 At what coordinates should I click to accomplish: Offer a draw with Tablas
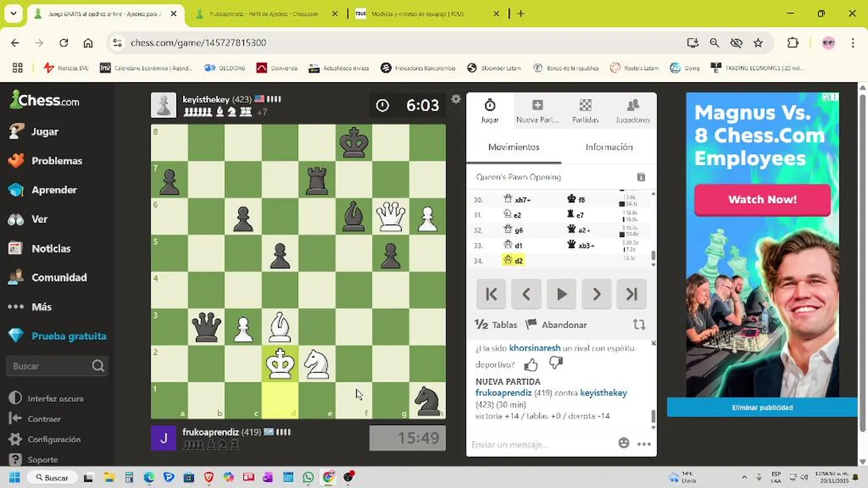(x=496, y=325)
